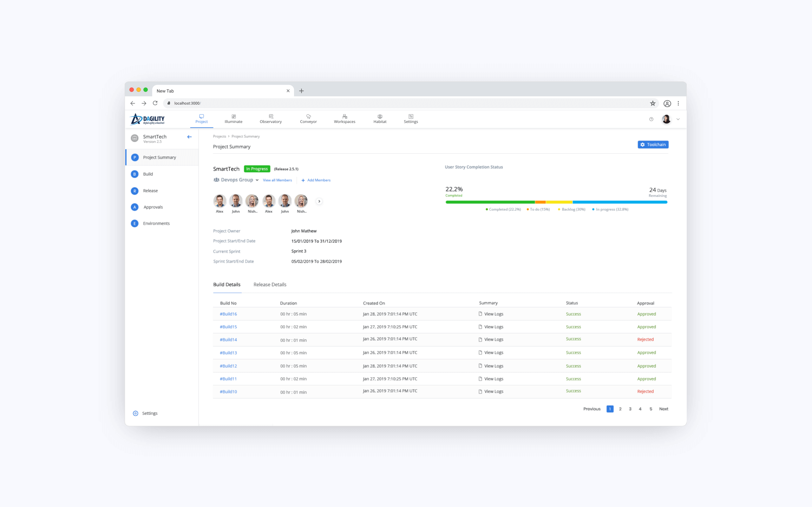Bookmark page with the star icon
812x507 pixels.
click(653, 103)
